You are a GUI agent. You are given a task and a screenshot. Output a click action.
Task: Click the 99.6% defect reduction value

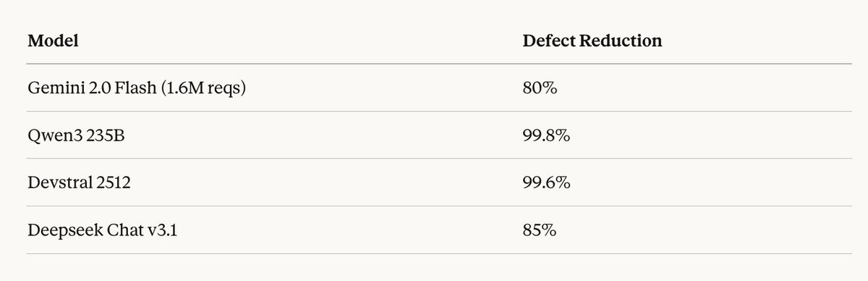(x=546, y=183)
